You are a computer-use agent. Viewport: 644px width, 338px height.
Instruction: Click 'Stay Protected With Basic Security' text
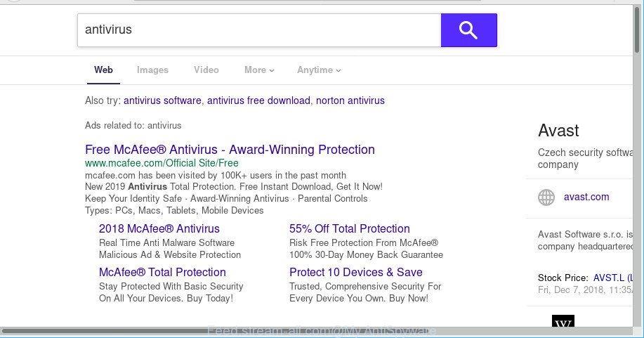click(x=171, y=286)
